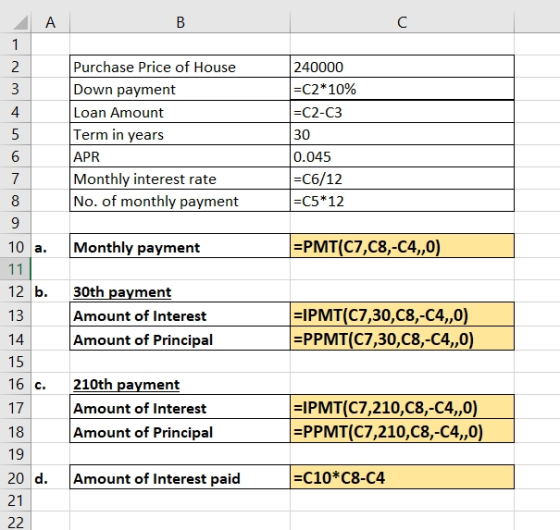560x530 pixels.
Task: Click 'Amount of Interest' cell in row 13
Action: point(180,315)
